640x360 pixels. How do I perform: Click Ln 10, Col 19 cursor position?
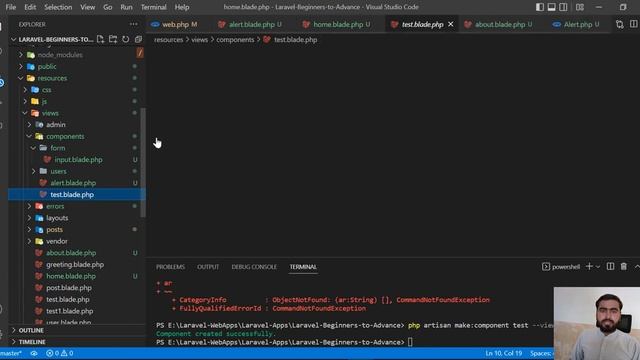pos(504,353)
